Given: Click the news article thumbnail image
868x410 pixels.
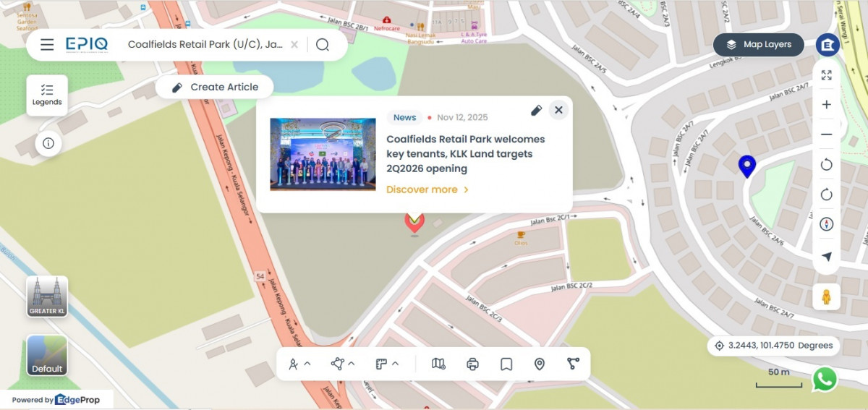Looking at the screenshot, I should click(323, 154).
